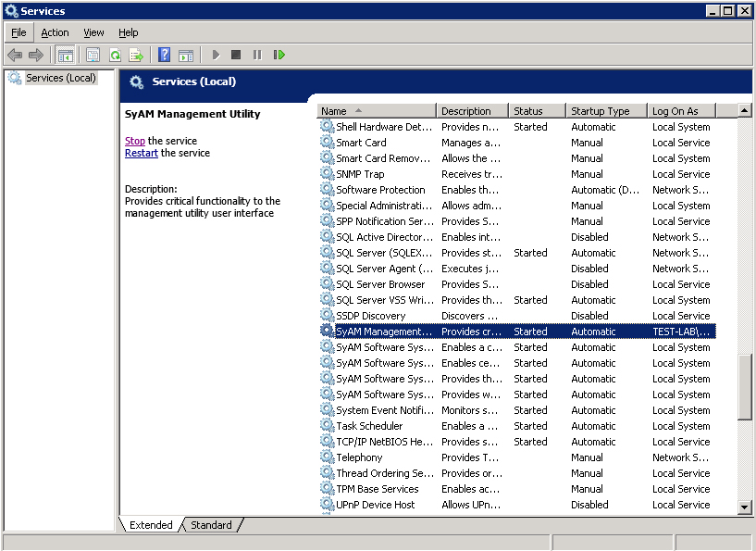Viewport: 756px width, 551px height.
Task: Click the Properties toolbar icon
Action: pos(93,56)
